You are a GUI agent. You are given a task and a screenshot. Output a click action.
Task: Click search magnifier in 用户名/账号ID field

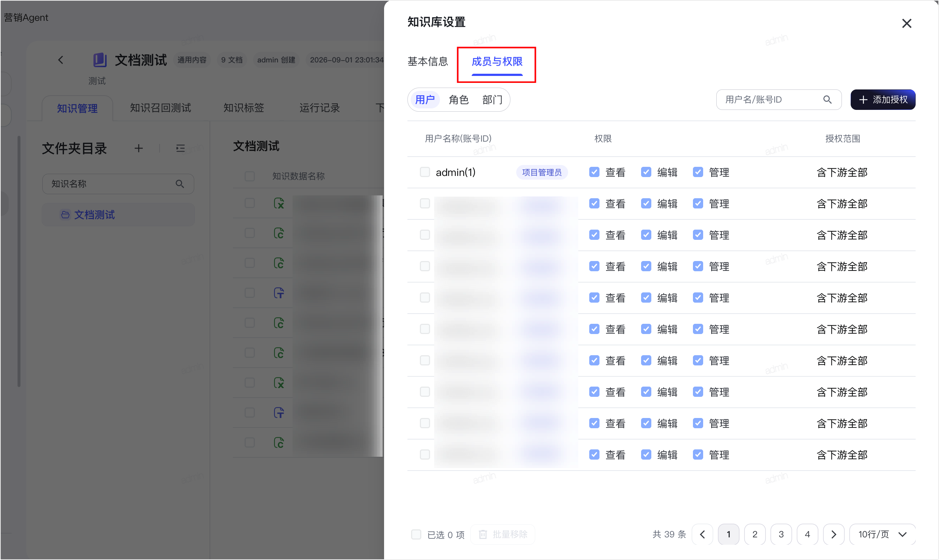point(827,100)
